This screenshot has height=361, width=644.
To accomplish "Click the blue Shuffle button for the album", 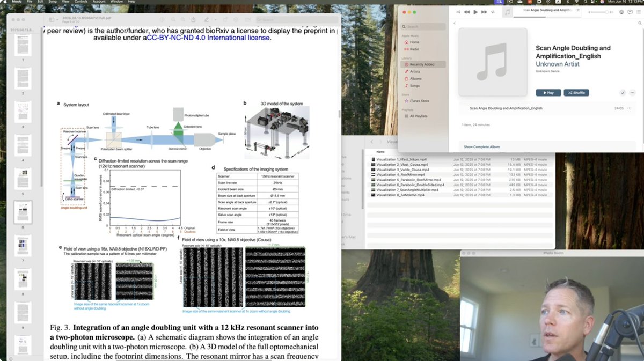I will click(x=576, y=93).
